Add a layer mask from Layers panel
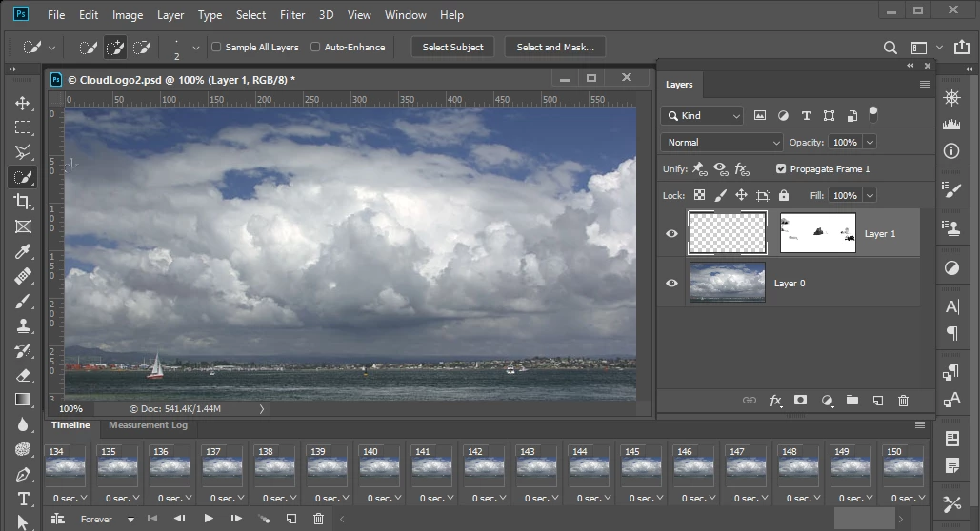 point(800,401)
